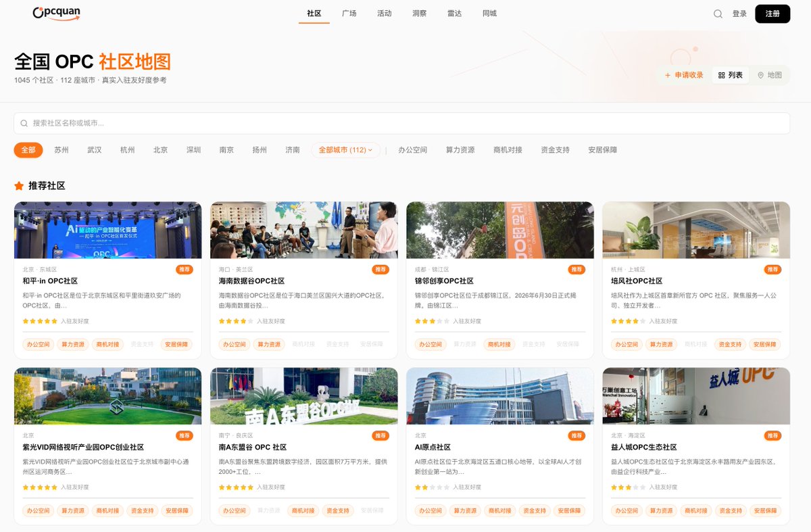This screenshot has width=811, height=532.
Task: Select the 算力资源 filter in the filter bar
Action: 460,150
